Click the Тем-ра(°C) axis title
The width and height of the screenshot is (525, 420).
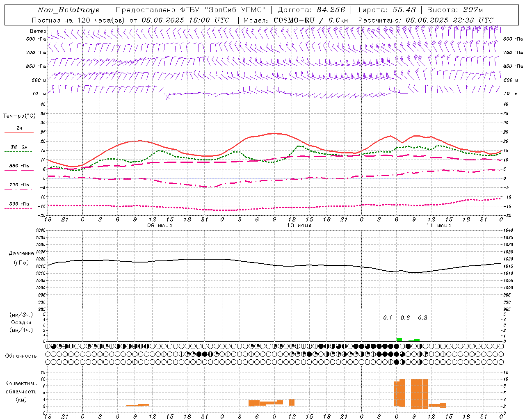pyautogui.click(x=19, y=116)
